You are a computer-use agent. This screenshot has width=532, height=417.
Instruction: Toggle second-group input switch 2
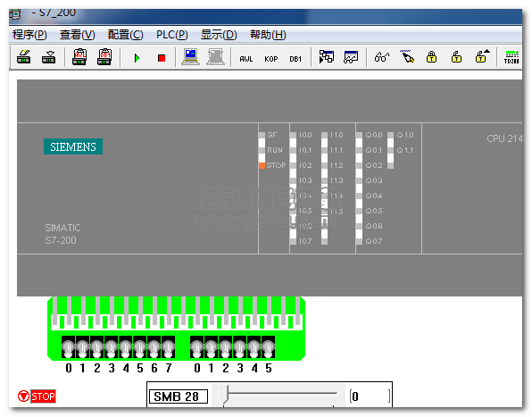pyautogui.click(x=225, y=347)
